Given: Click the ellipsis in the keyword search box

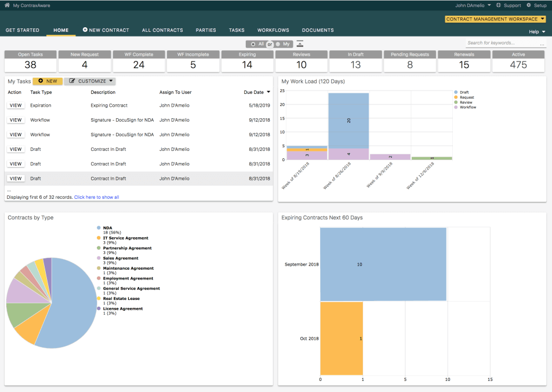Looking at the screenshot, I should pos(542,43).
